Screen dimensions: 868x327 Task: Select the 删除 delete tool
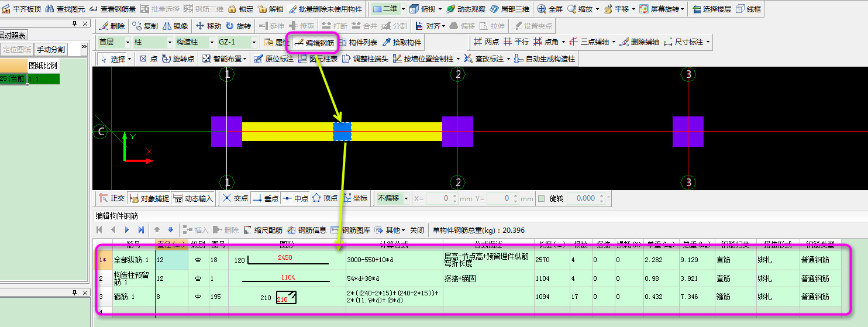pyautogui.click(x=111, y=26)
